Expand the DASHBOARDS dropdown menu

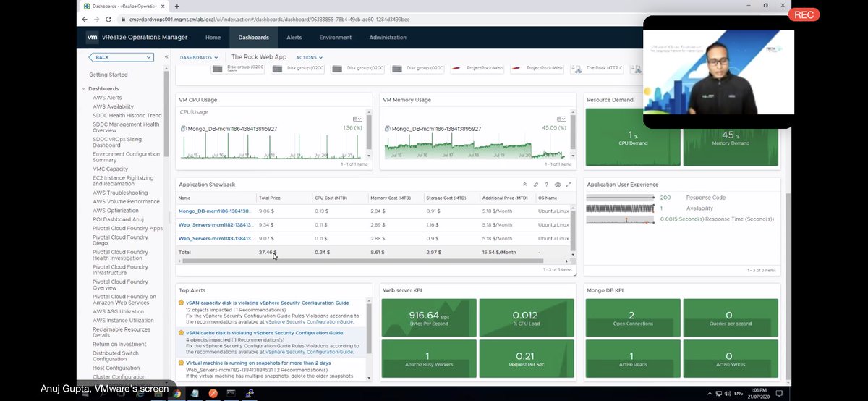199,57
